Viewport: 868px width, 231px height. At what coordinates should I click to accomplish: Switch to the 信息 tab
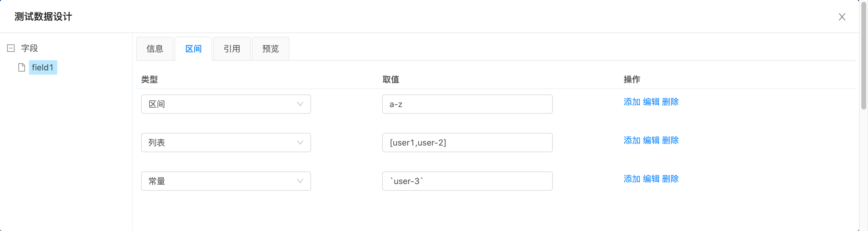155,49
